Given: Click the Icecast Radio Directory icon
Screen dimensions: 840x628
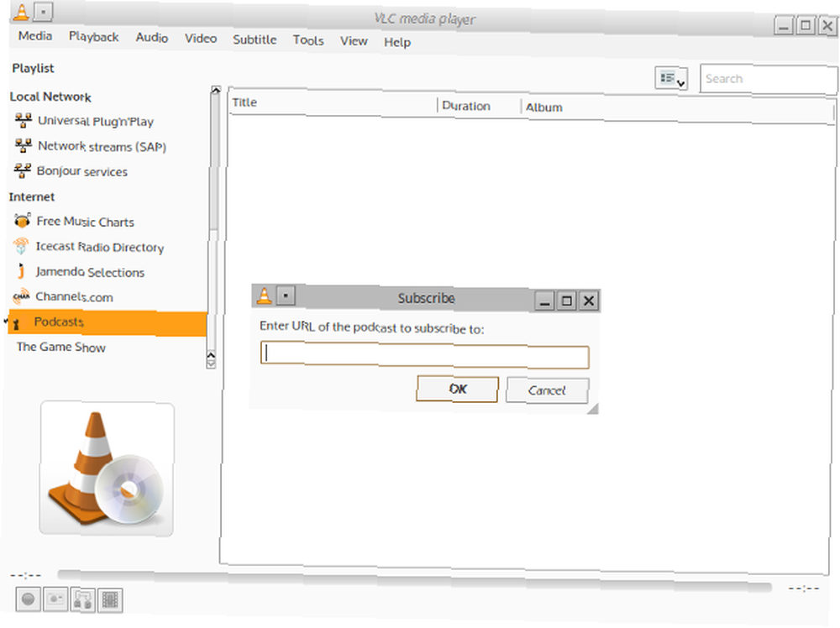Looking at the screenshot, I should 21,246.
